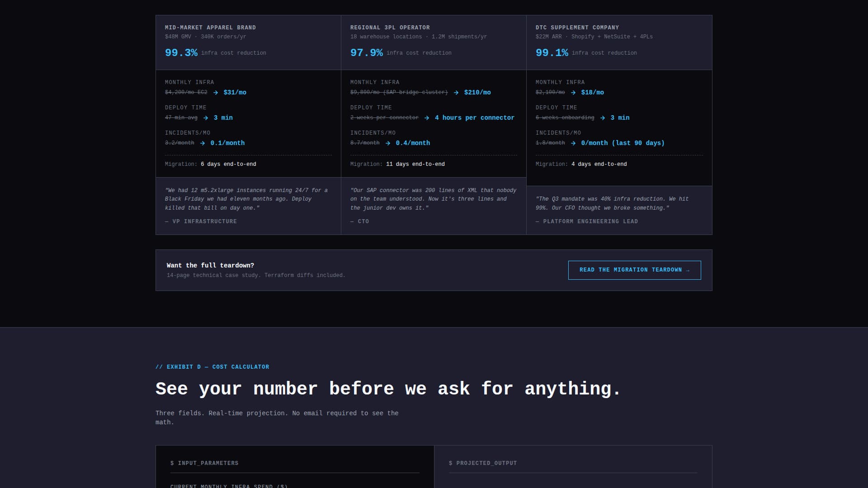Click See your number before heading
This screenshot has height=488, width=868.
pyautogui.click(x=388, y=389)
